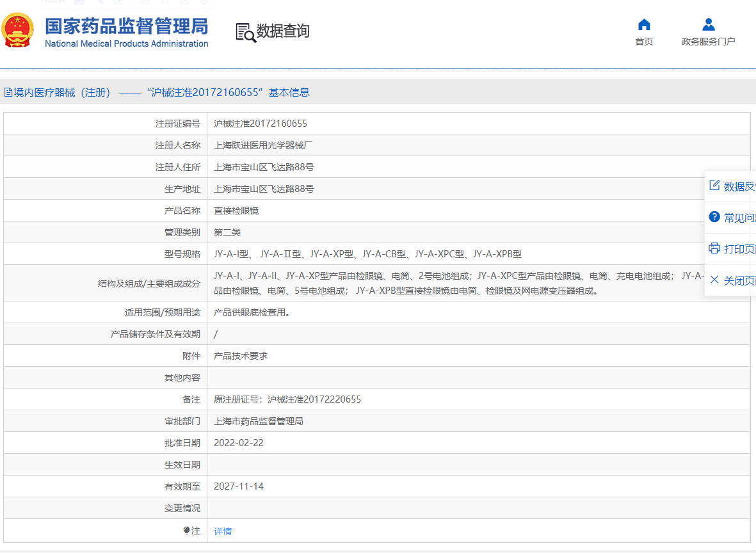756x553 pixels.
Task: Click approval date 2022-02-22
Action: click(239, 443)
